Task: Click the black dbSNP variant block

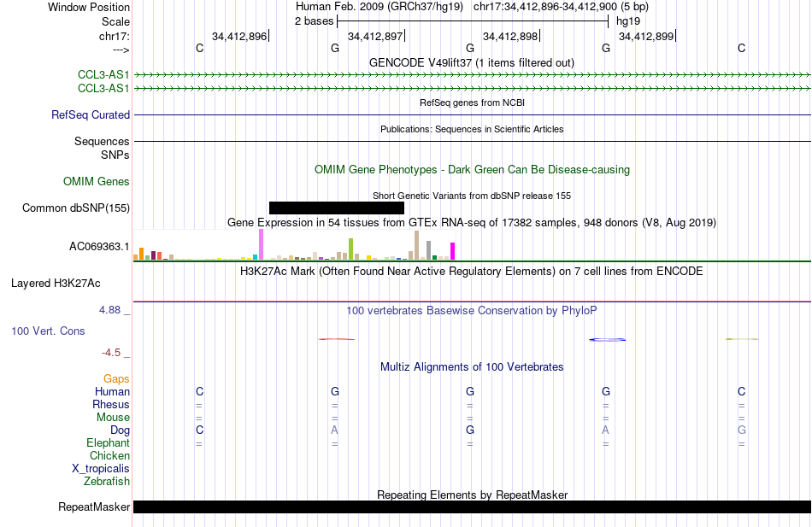Action: click(337, 208)
